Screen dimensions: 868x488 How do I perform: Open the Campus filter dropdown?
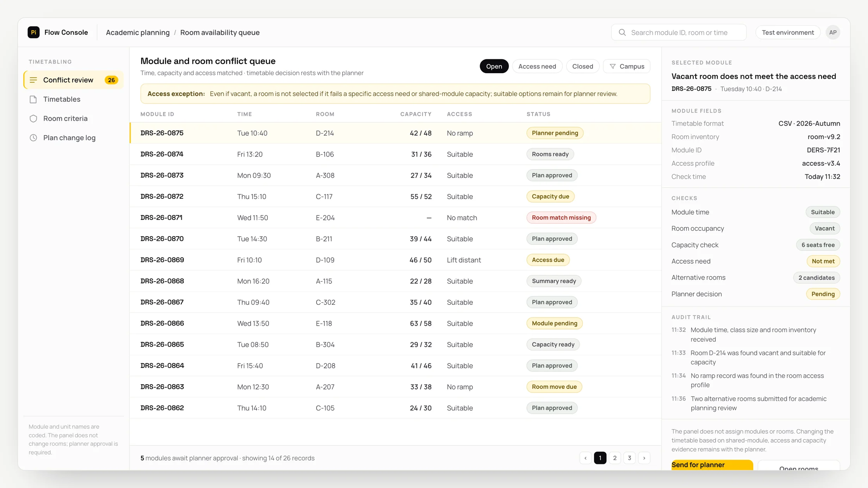627,66
